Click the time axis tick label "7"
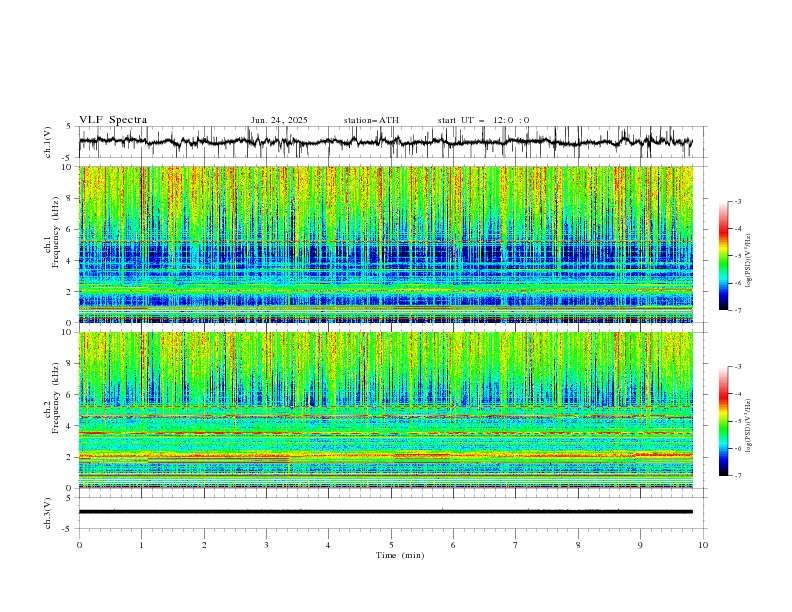The height and width of the screenshot is (612, 792). (x=516, y=545)
